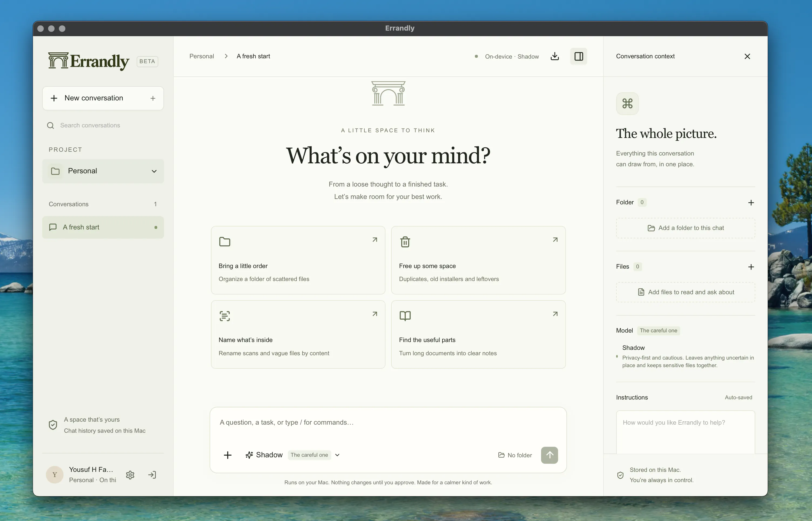Click the BETA badge
The height and width of the screenshot is (521, 812).
pyautogui.click(x=147, y=61)
